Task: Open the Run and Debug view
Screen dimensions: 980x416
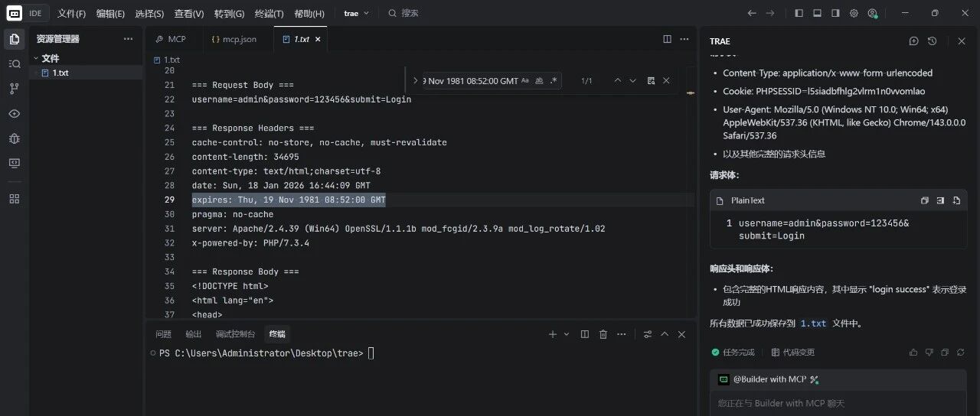Action: pyautogui.click(x=14, y=138)
